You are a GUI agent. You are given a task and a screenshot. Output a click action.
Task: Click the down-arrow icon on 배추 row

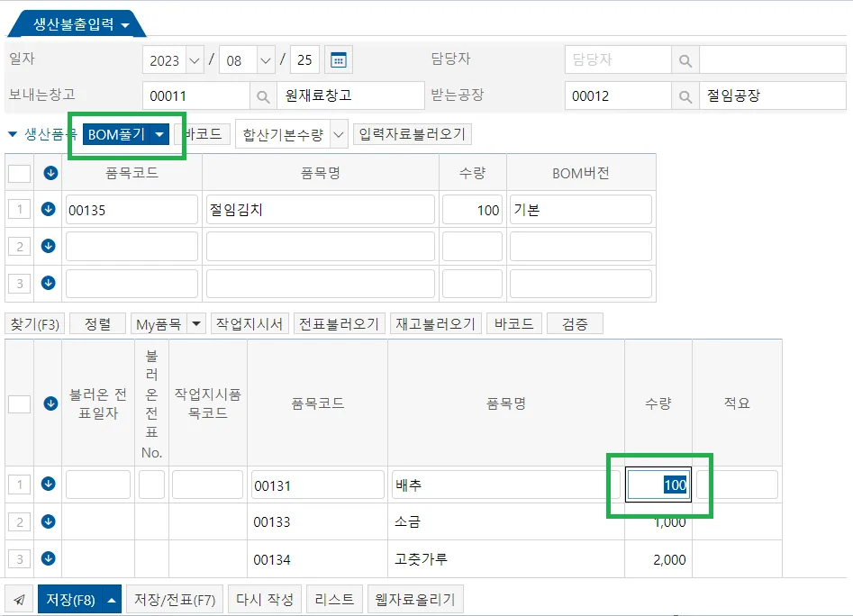click(49, 484)
